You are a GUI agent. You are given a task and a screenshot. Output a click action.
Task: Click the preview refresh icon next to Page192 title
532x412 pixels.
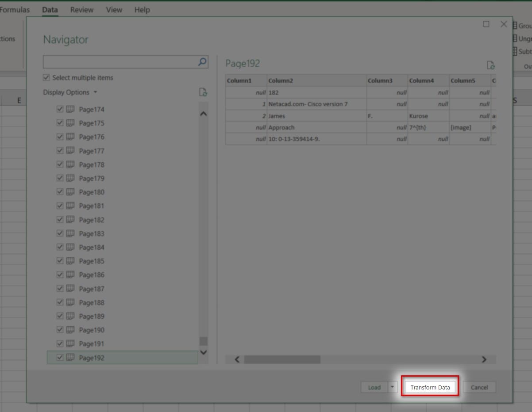tap(491, 65)
